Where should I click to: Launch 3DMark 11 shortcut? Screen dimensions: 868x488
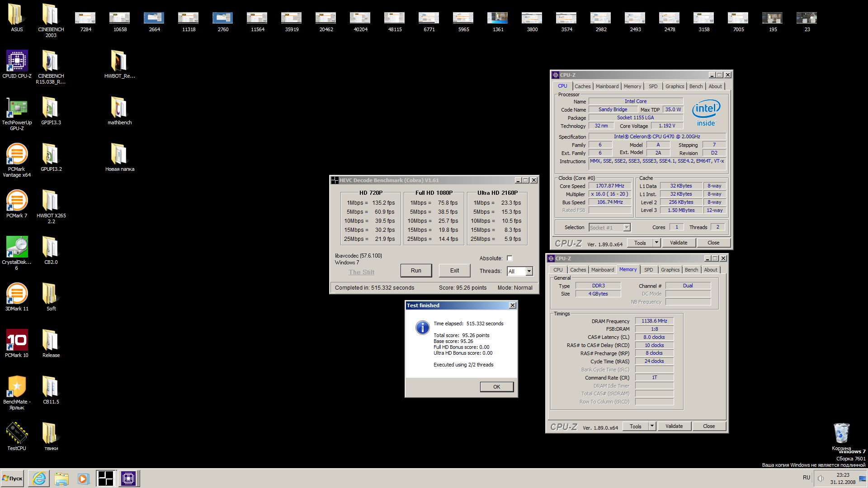[x=17, y=297]
